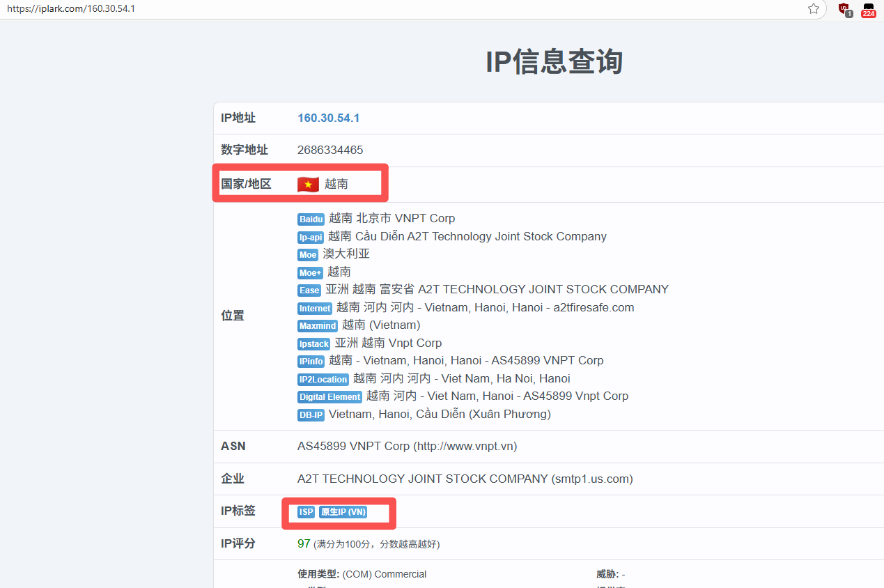This screenshot has width=884, height=588.
Task: Select the Digital Element source badge
Action: pos(329,397)
